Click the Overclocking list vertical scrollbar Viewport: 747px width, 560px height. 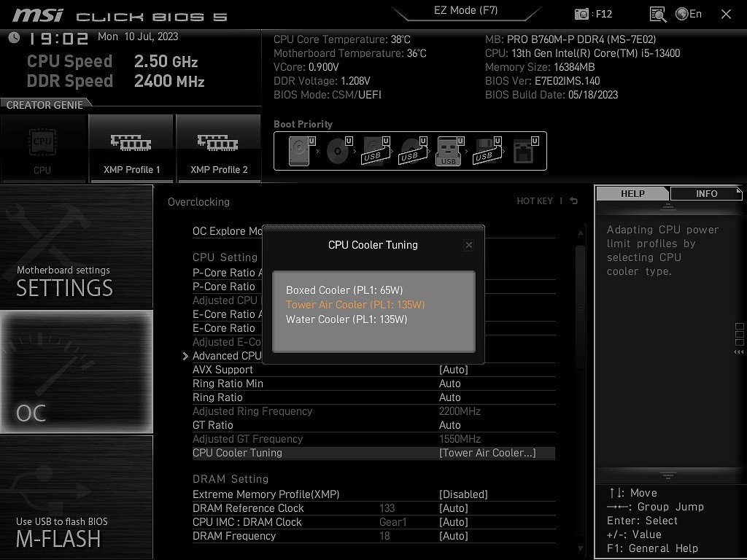(x=580, y=307)
